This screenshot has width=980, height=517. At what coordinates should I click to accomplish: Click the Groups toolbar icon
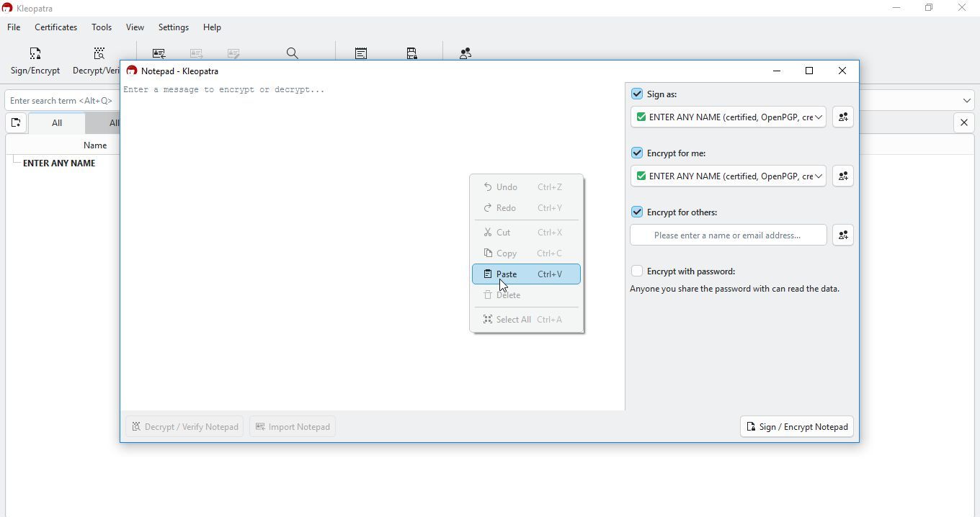pyautogui.click(x=466, y=53)
